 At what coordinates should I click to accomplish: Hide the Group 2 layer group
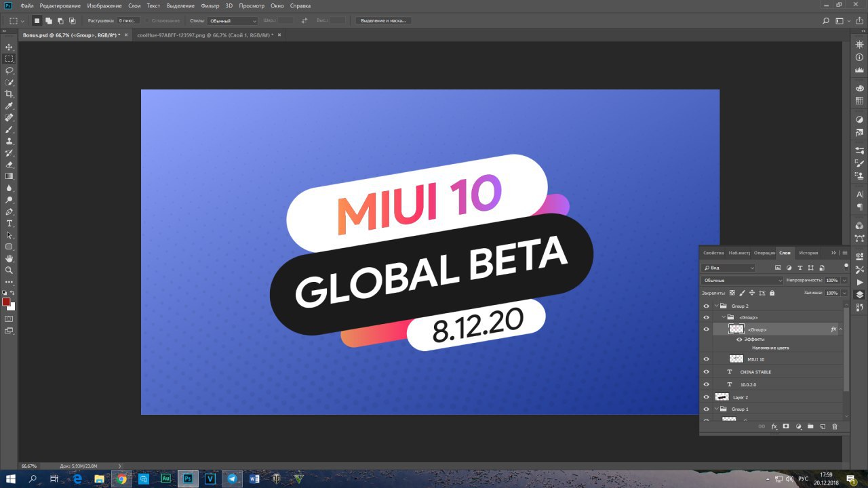pyautogui.click(x=706, y=306)
